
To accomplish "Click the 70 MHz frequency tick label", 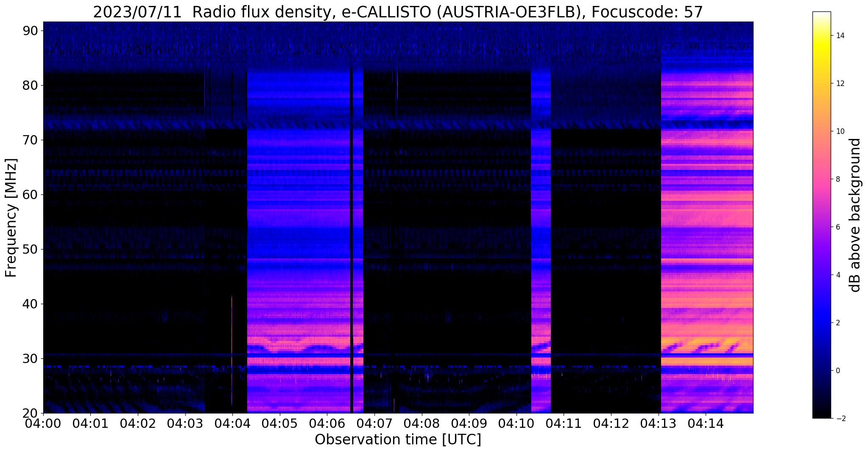I will [x=30, y=140].
